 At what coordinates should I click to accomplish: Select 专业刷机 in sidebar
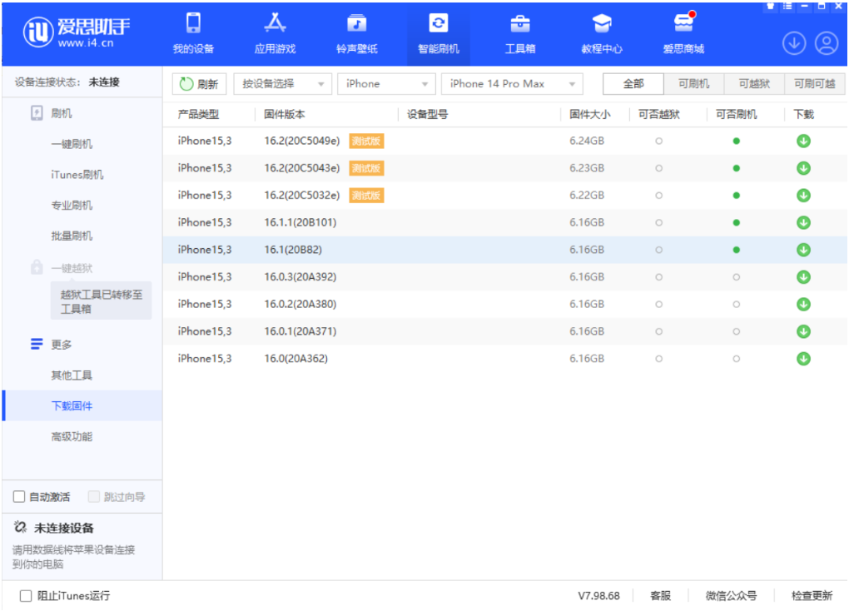click(72, 206)
